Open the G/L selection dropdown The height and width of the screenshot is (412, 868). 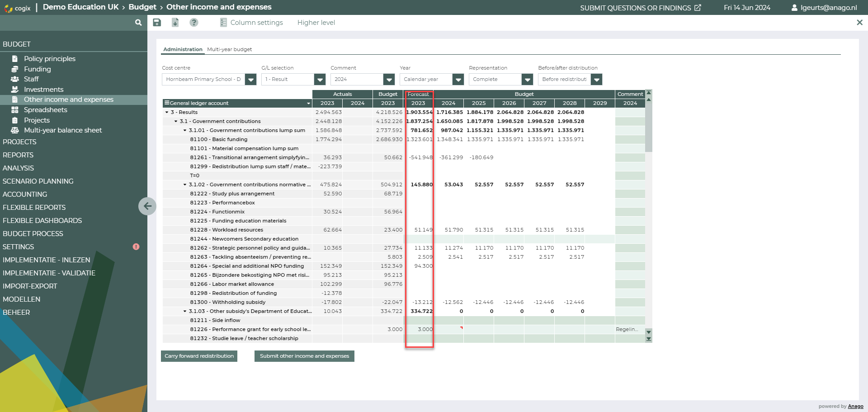320,80
